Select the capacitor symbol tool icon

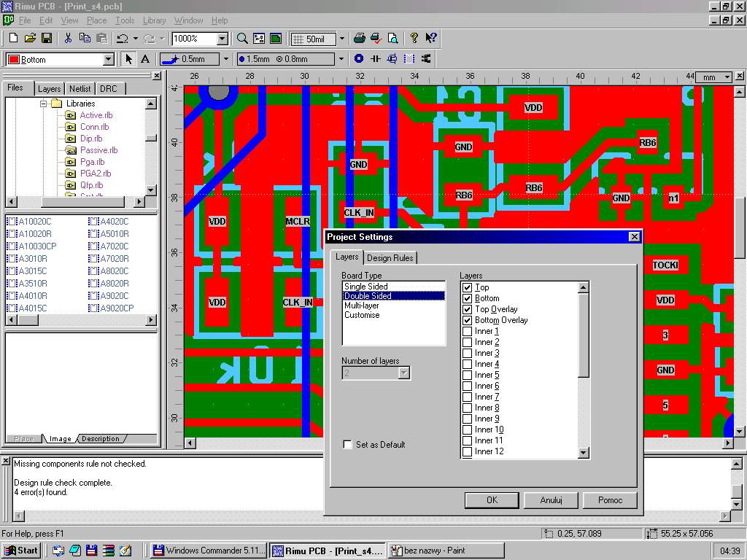(x=376, y=59)
